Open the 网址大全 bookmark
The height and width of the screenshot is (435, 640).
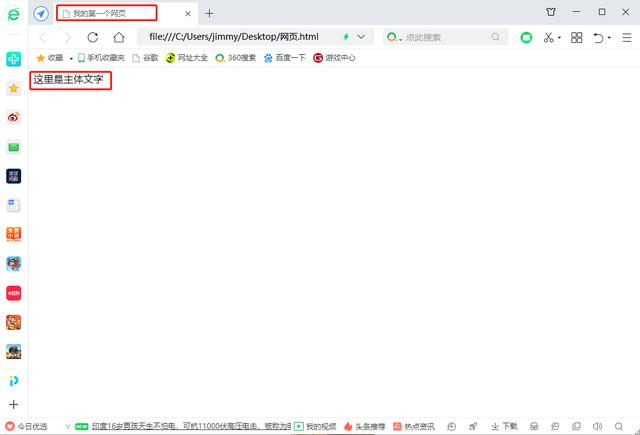click(x=187, y=58)
